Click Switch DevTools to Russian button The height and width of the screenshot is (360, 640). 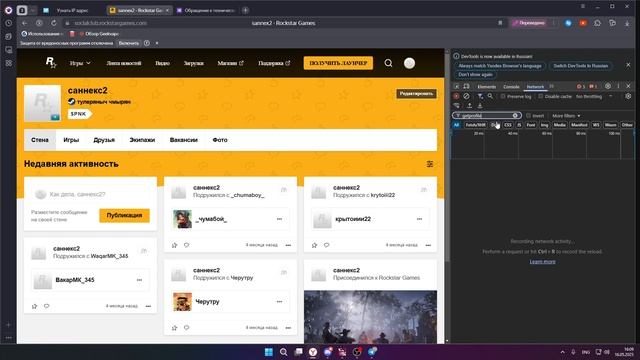tap(580, 66)
